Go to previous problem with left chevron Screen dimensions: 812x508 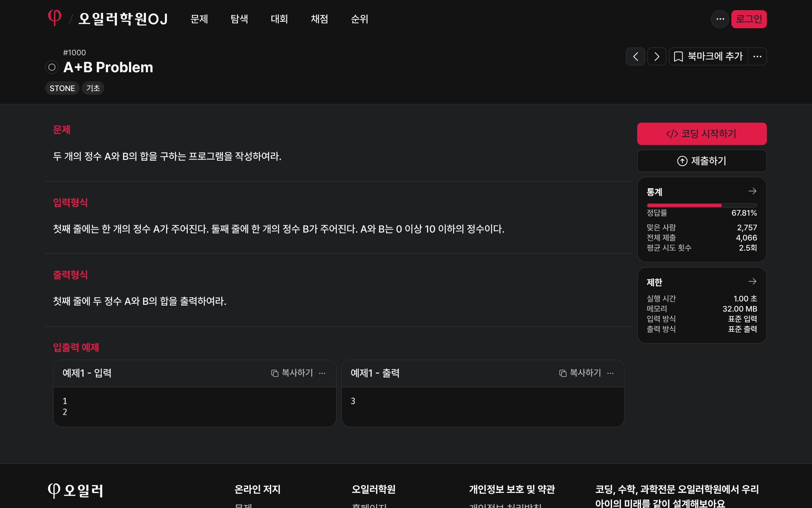635,56
